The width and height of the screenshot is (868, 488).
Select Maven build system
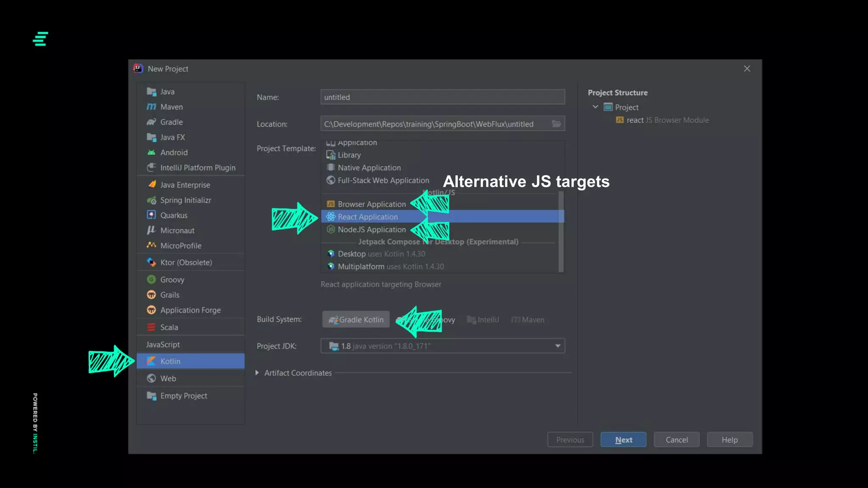(x=527, y=320)
